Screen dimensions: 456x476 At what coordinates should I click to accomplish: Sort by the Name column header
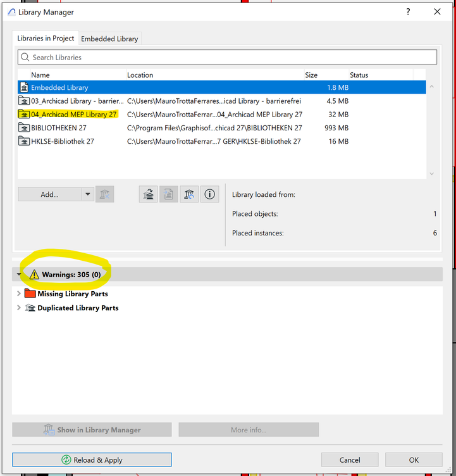coord(78,75)
